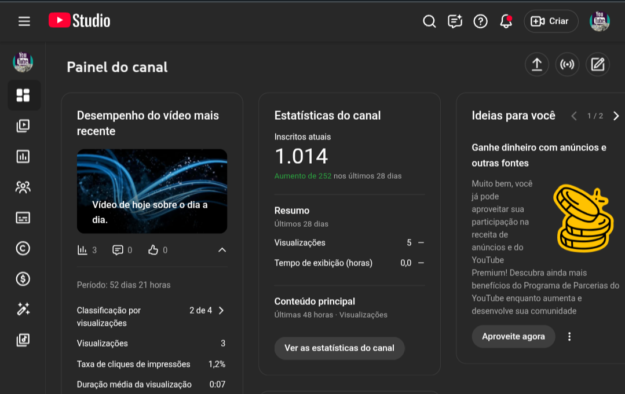Open channel avatar in the sidebar
625x394 pixels.
[23, 62]
